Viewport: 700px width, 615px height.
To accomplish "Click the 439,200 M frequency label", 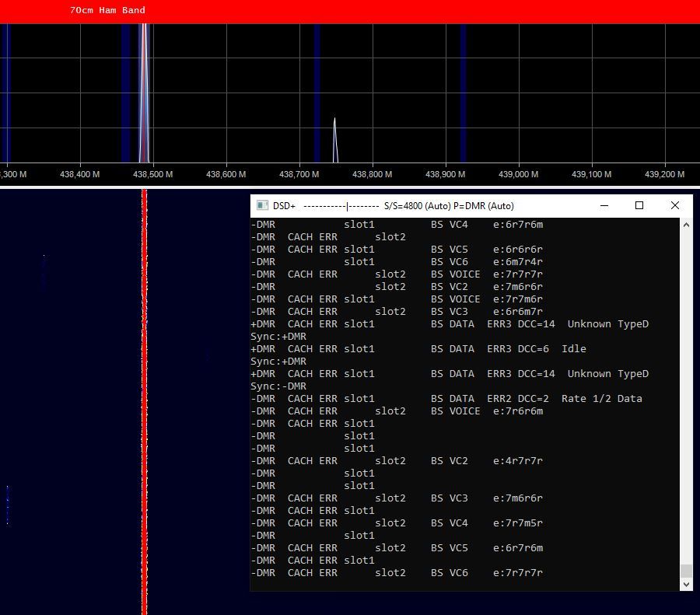I will pos(665,174).
